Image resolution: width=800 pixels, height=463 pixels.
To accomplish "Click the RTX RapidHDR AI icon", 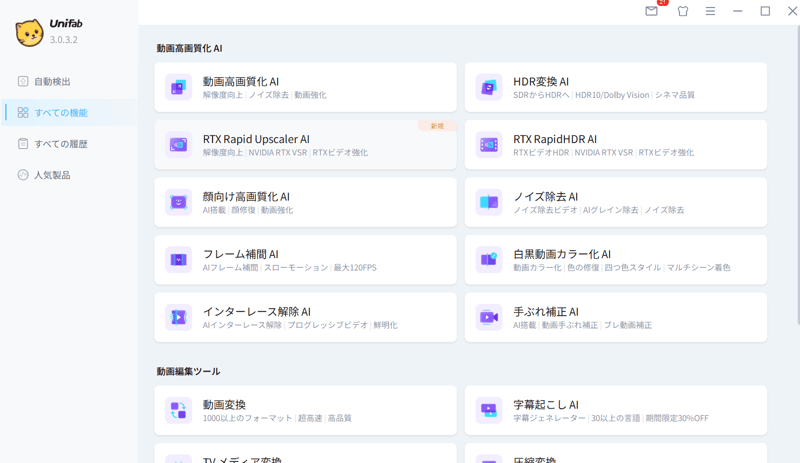I will click(489, 145).
